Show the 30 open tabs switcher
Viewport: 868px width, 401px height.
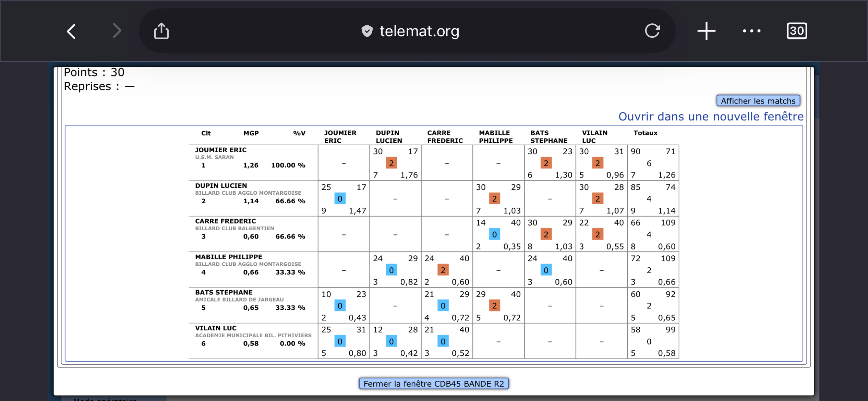coord(796,31)
